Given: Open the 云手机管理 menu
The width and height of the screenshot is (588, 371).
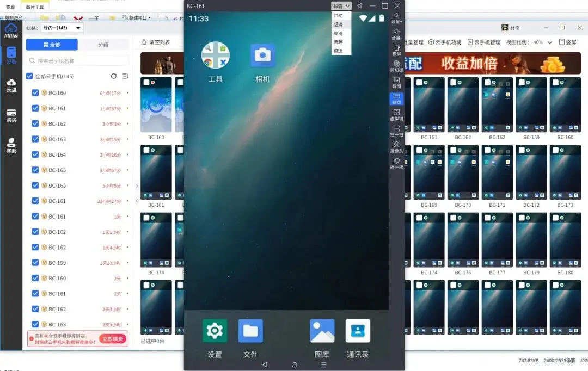Looking at the screenshot, I should (x=484, y=42).
